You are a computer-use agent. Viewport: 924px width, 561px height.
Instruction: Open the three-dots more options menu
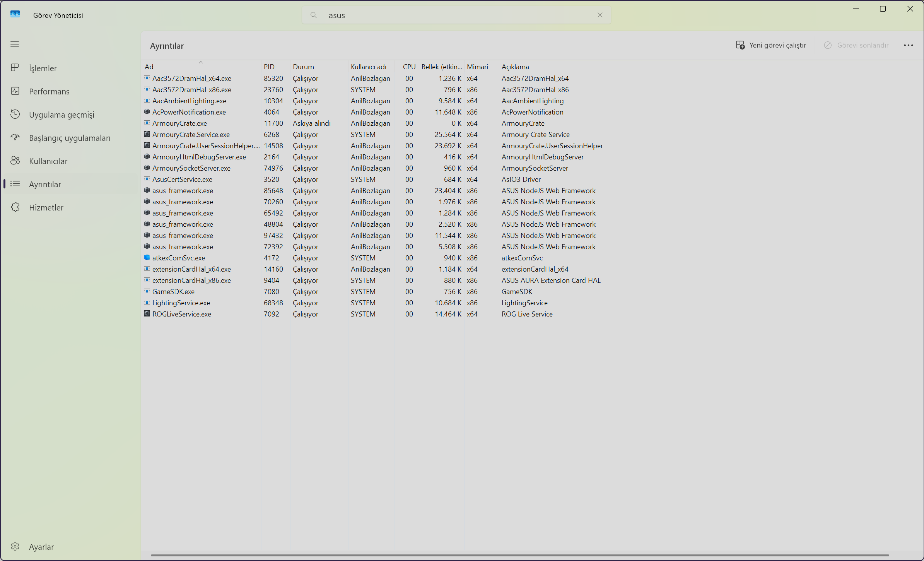click(908, 45)
